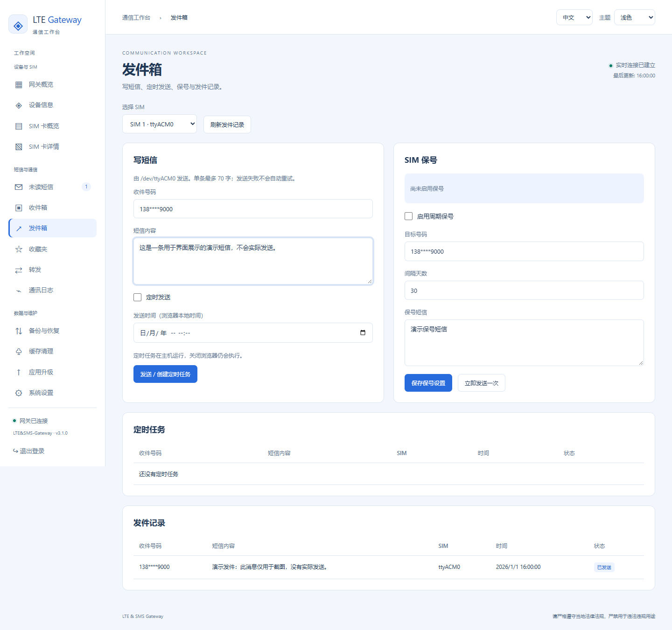The width and height of the screenshot is (672, 630).
Task: Click the 设备信息 diamond icon
Action: [19, 105]
